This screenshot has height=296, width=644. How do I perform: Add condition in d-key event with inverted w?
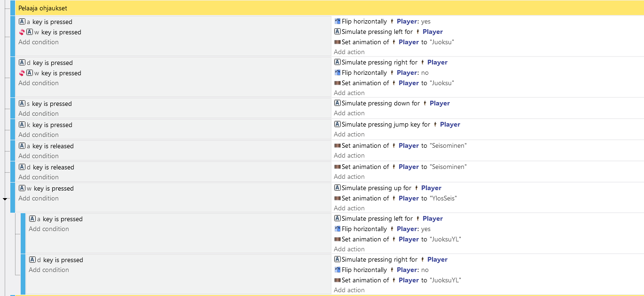[39, 83]
